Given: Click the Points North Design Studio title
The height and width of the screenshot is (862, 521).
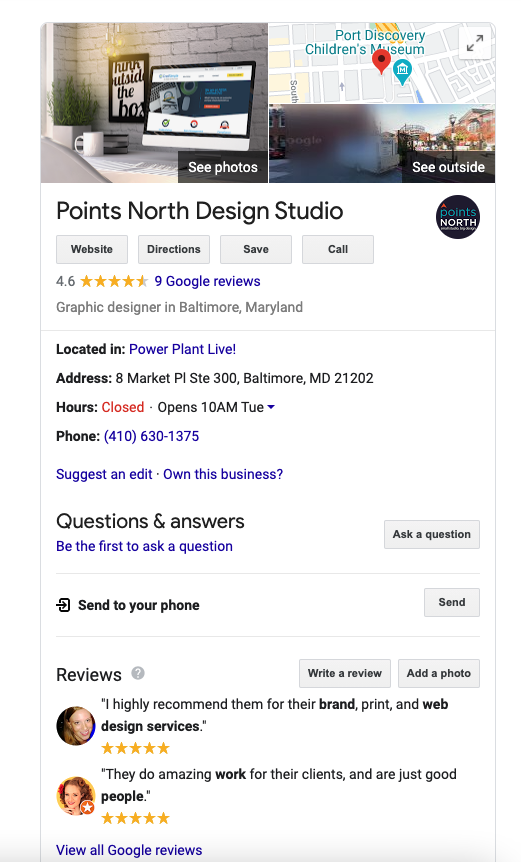Looking at the screenshot, I should pyautogui.click(x=199, y=211).
